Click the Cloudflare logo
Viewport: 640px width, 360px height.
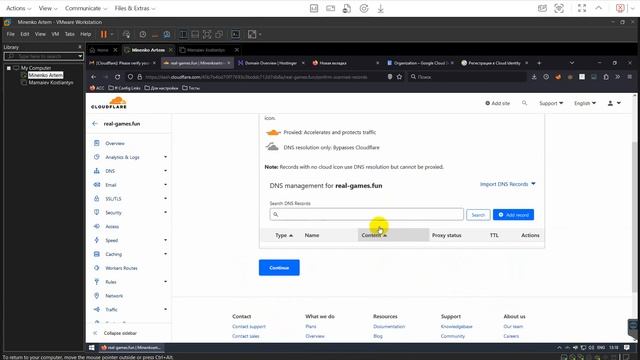109,103
